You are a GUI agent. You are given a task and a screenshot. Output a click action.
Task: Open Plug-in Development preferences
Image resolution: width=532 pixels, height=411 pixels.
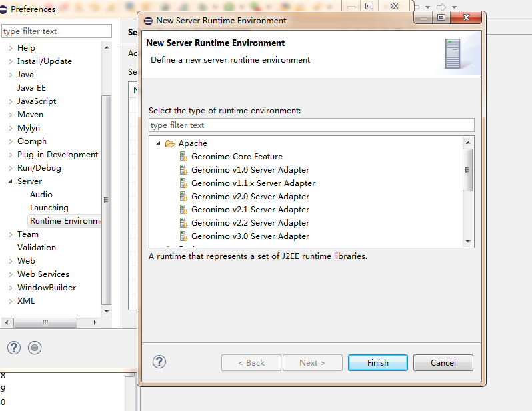tap(58, 155)
